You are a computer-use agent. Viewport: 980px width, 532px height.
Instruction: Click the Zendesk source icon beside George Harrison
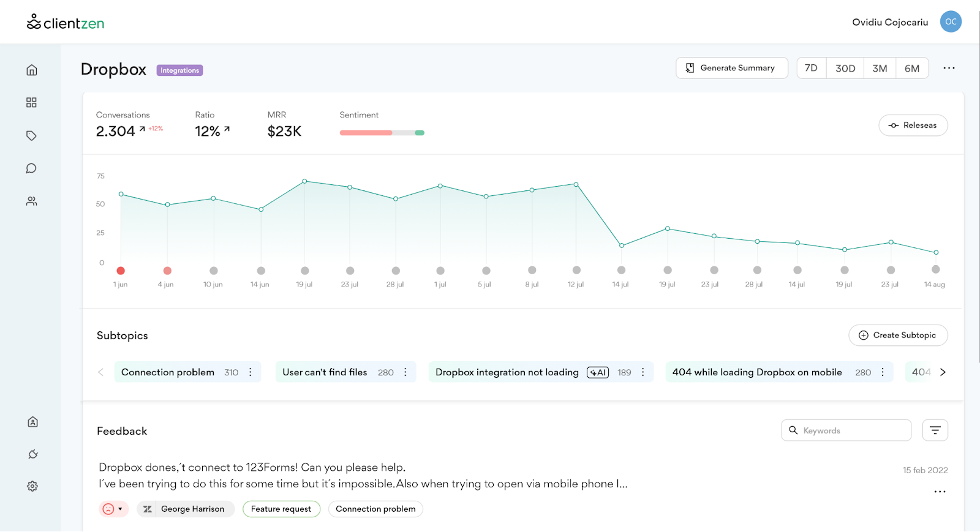148,509
